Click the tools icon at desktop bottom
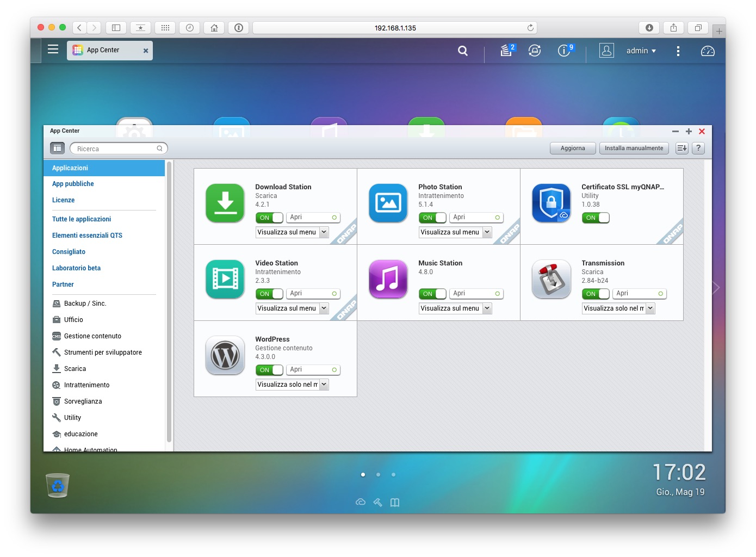The height and width of the screenshot is (557, 756). click(x=378, y=502)
